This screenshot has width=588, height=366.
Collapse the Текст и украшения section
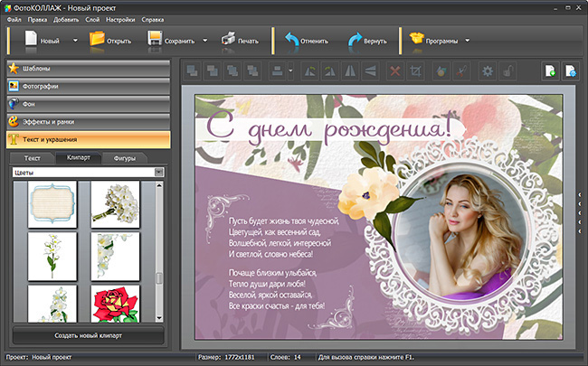89,139
